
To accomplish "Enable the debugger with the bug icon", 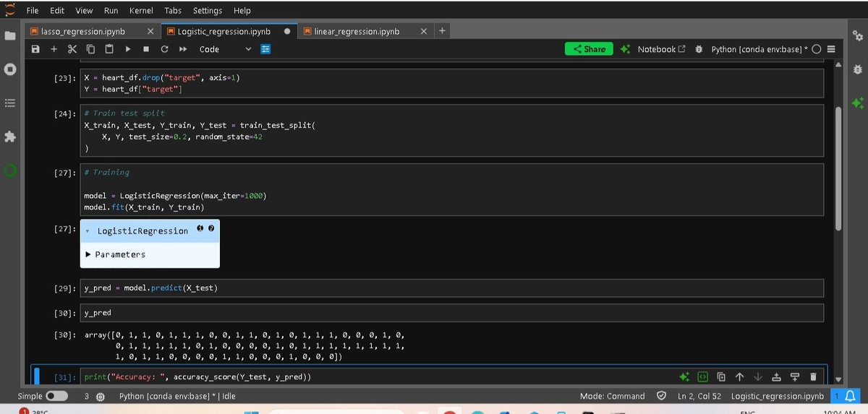I will (x=699, y=49).
